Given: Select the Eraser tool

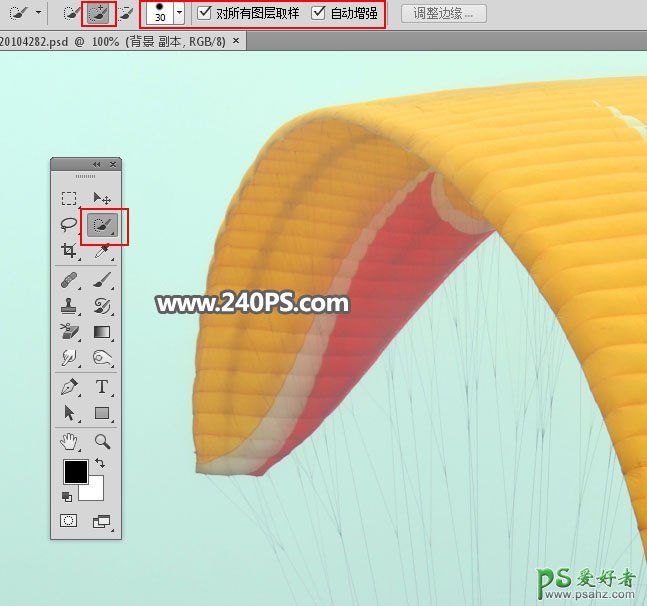Looking at the screenshot, I should pyautogui.click(x=69, y=332).
